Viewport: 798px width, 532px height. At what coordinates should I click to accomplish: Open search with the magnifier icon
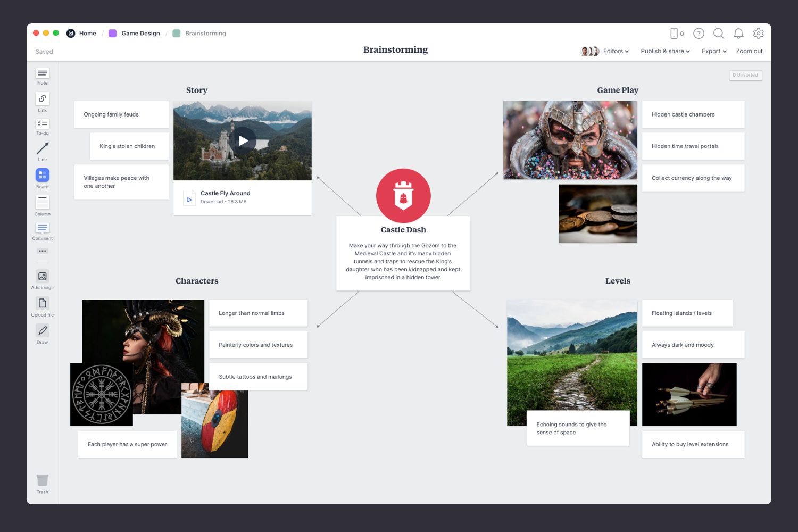[718, 33]
